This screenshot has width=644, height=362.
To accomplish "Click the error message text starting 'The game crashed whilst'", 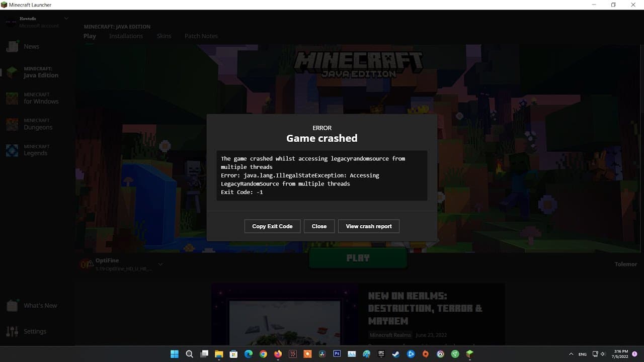I will [x=313, y=162].
